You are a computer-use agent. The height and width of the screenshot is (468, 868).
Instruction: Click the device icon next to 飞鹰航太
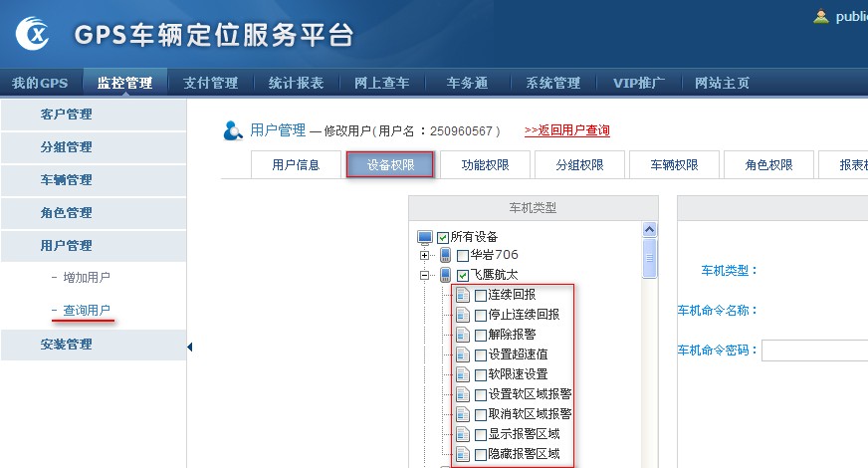(445, 275)
